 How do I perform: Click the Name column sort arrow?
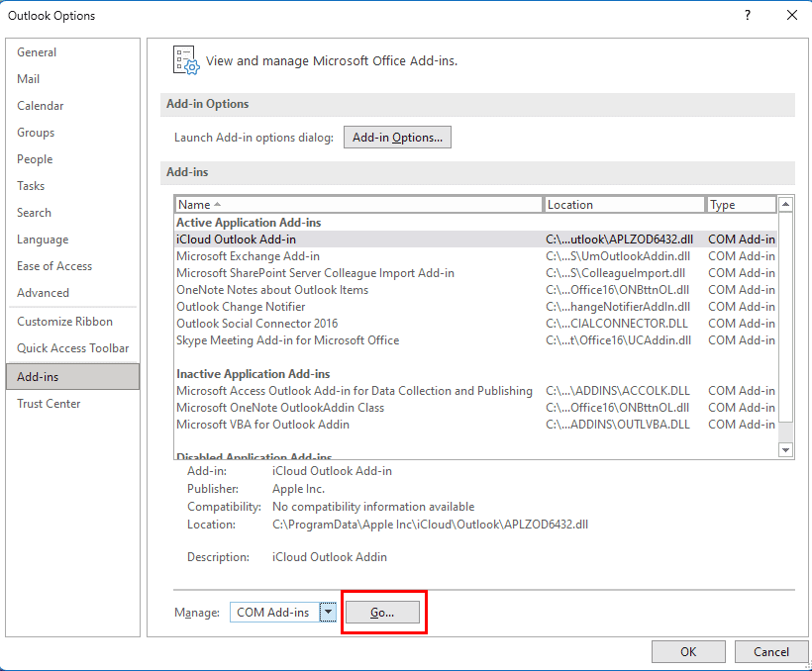[x=218, y=204]
